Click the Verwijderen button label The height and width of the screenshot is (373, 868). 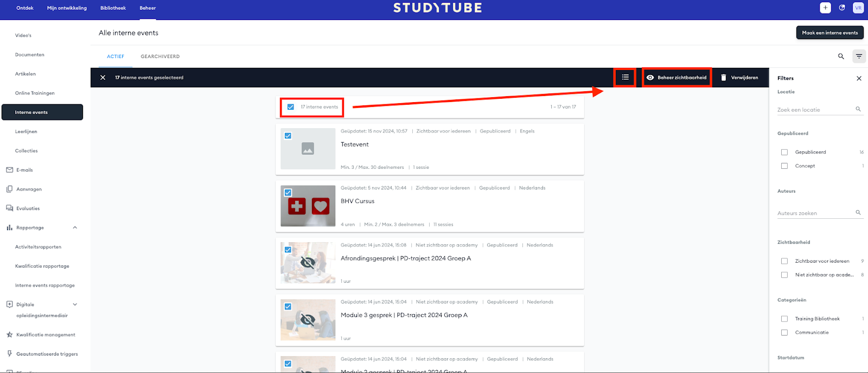point(744,78)
